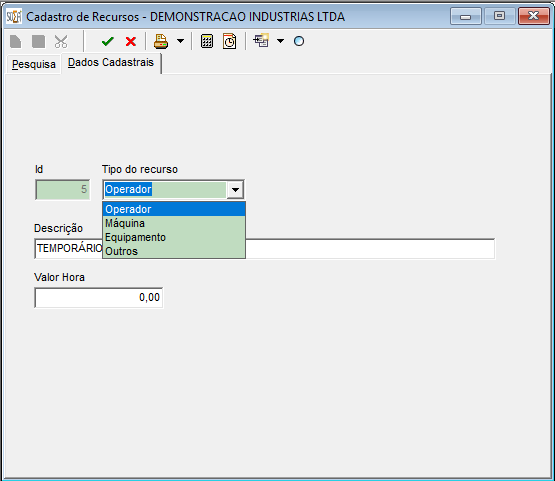Select the Dados Cadastrais tab
This screenshot has height=481, width=555.
pos(111,63)
